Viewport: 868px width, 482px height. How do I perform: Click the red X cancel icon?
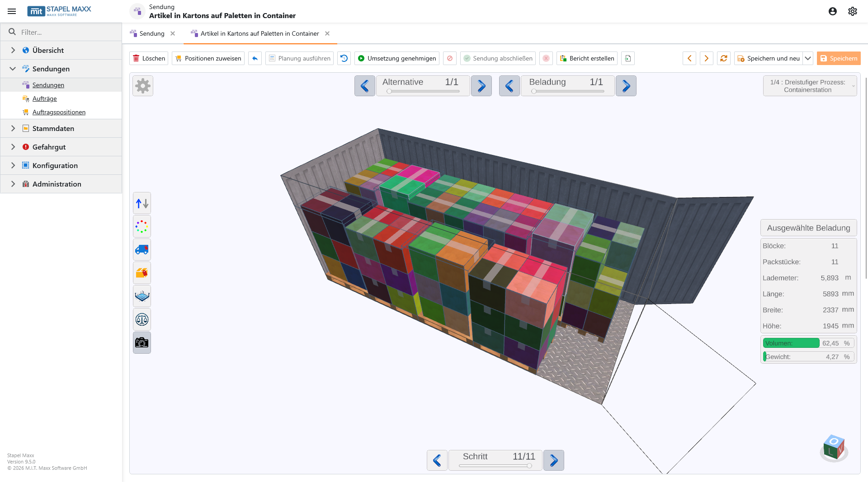coord(546,58)
